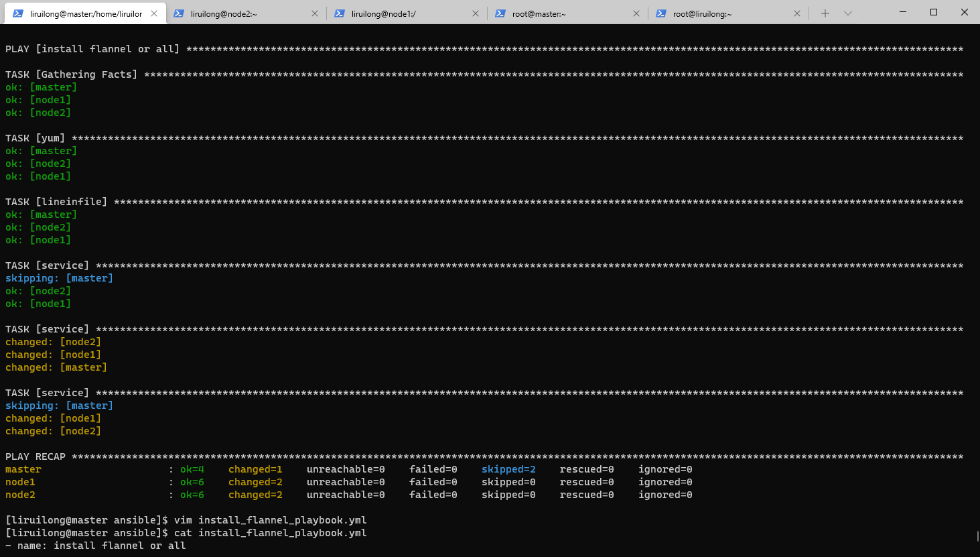The height and width of the screenshot is (557, 980).
Task: Click the PowerShell icon on the liruilong@master tab
Action: click(x=18, y=13)
